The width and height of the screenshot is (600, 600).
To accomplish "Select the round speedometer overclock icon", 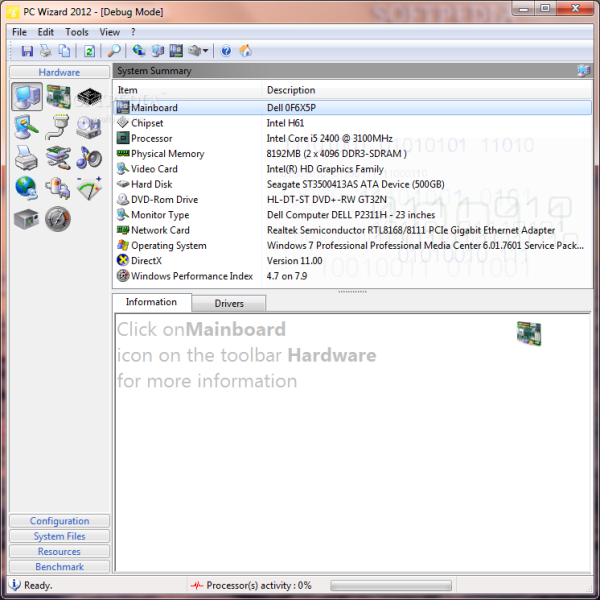I will 58,219.
